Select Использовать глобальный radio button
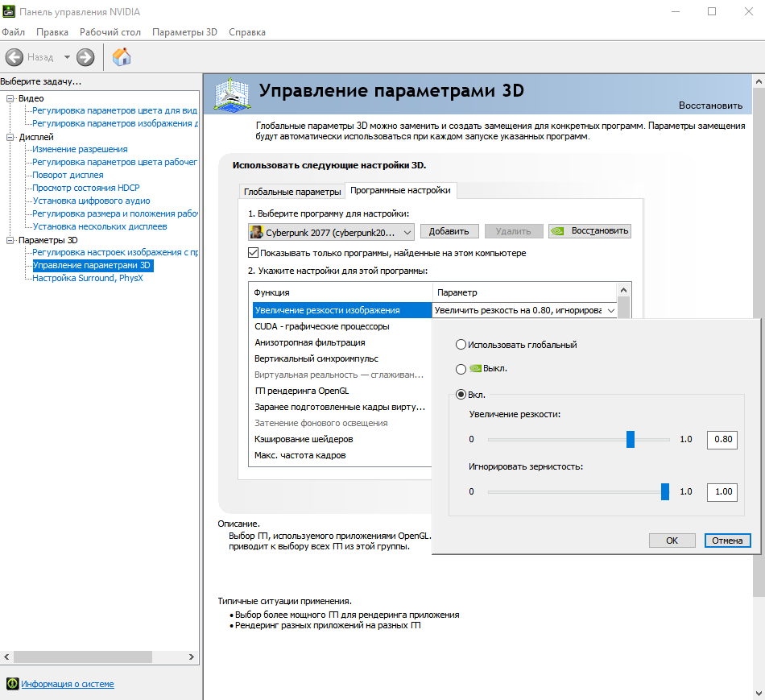 [x=461, y=345]
